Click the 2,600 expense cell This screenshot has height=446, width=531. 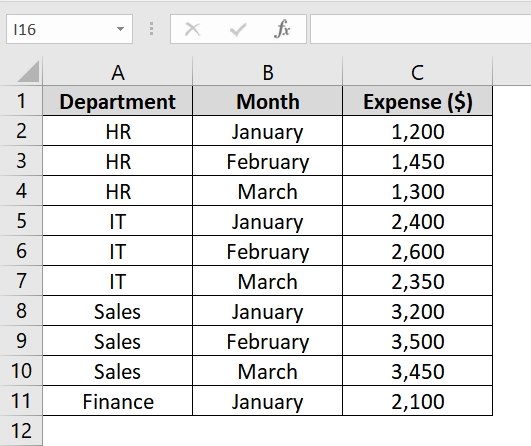[418, 251]
